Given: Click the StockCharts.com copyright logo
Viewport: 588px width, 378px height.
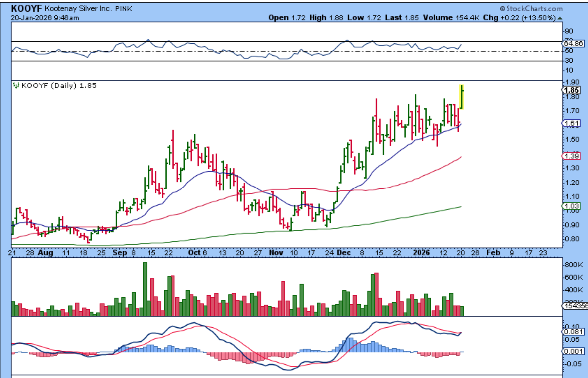Looking at the screenshot, I should coord(531,8).
